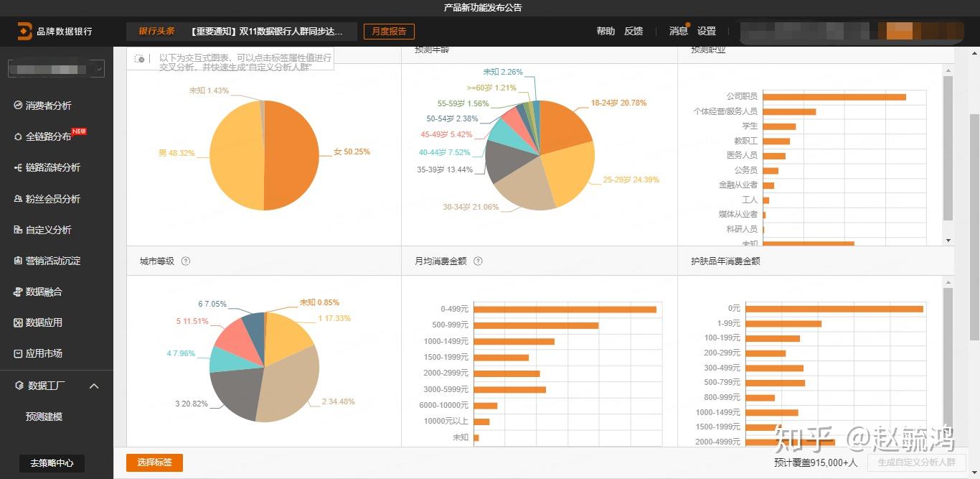
Task: Click the 40-44岁 7.52% label
Action: [445, 152]
